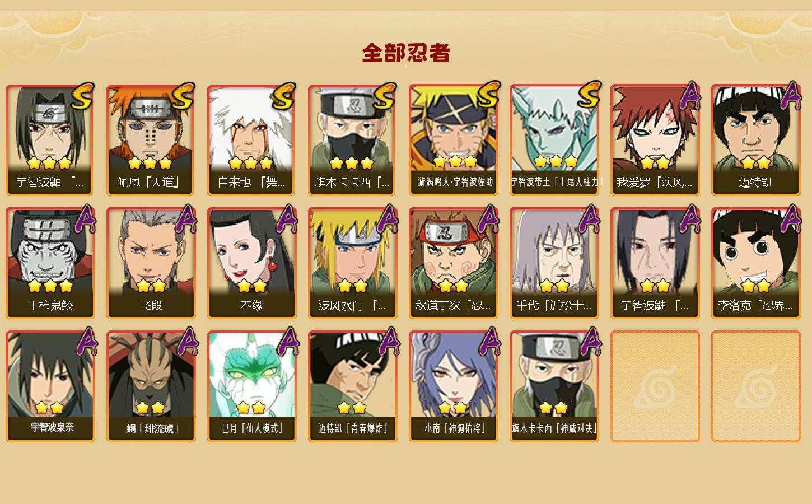Click the A rank badge on 我爱罗 card
This screenshot has width=812, height=504.
[689, 96]
